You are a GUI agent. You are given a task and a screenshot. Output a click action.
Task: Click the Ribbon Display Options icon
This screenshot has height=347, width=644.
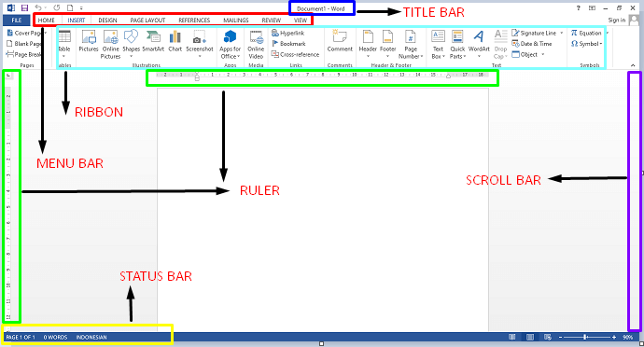pyautogui.click(x=592, y=7)
